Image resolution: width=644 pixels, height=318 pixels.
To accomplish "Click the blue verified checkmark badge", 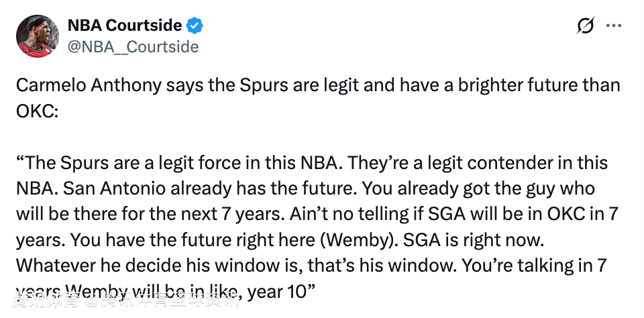I will point(195,26).
